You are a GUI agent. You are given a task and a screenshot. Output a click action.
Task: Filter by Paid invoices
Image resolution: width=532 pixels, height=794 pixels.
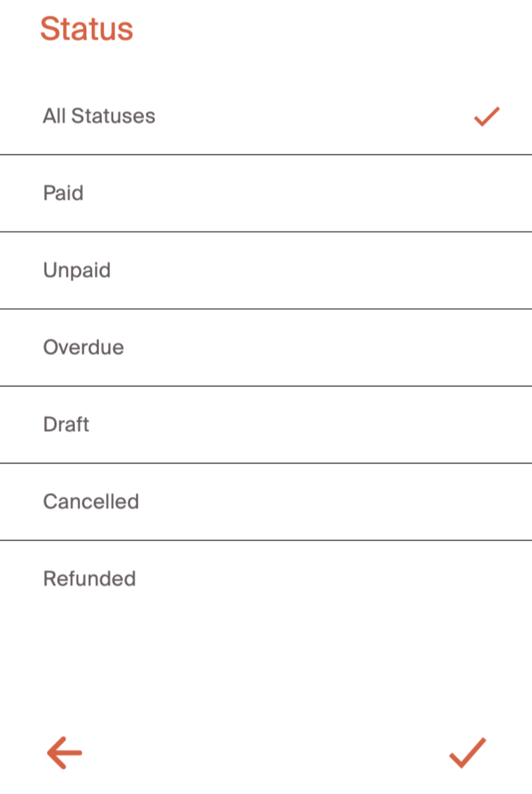[63, 193]
